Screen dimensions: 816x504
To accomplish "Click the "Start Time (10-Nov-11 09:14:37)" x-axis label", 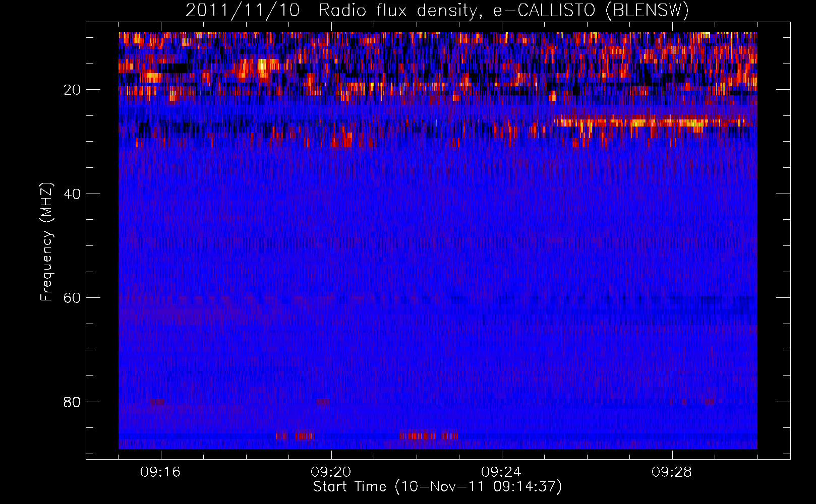I will 437,487.
